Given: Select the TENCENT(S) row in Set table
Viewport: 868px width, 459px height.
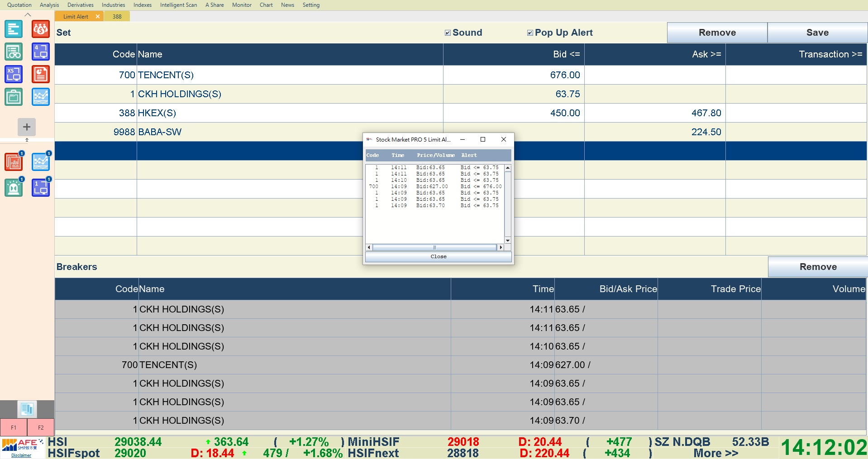Looking at the screenshot, I should click(x=461, y=75).
